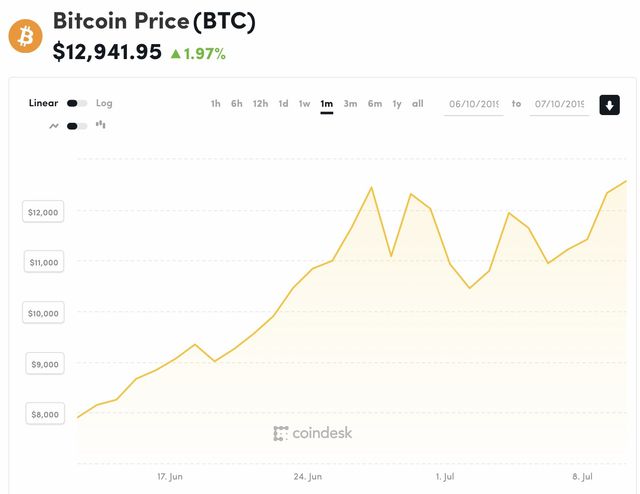
Task: Click the green price change arrow
Action: point(176,53)
